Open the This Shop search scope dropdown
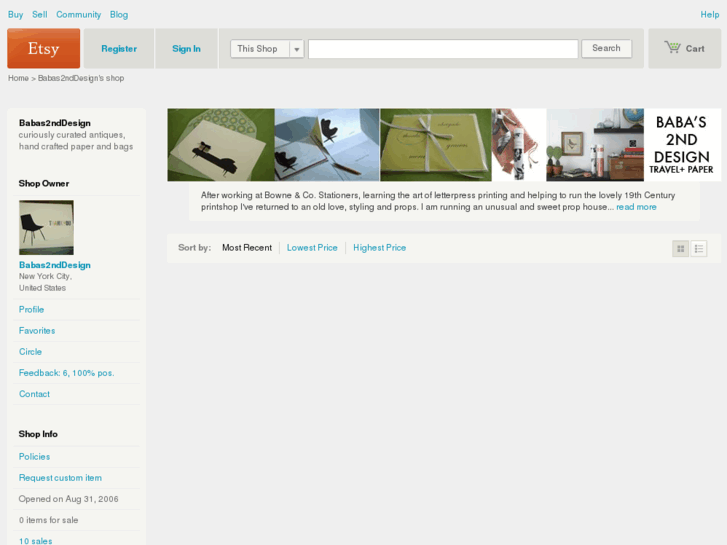 tap(267, 49)
